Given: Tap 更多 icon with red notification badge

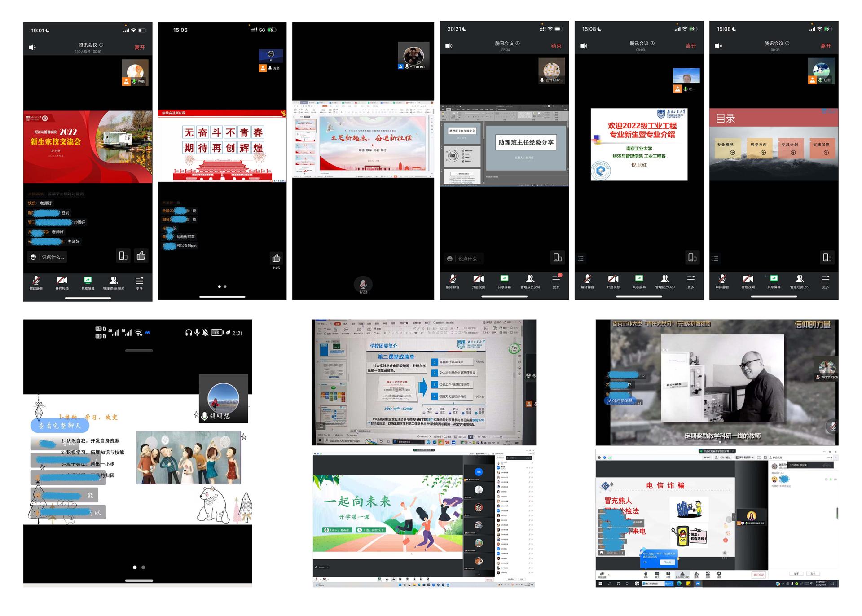Looking at the screenshot, I should pyautogui.click(x=556, y=279).
